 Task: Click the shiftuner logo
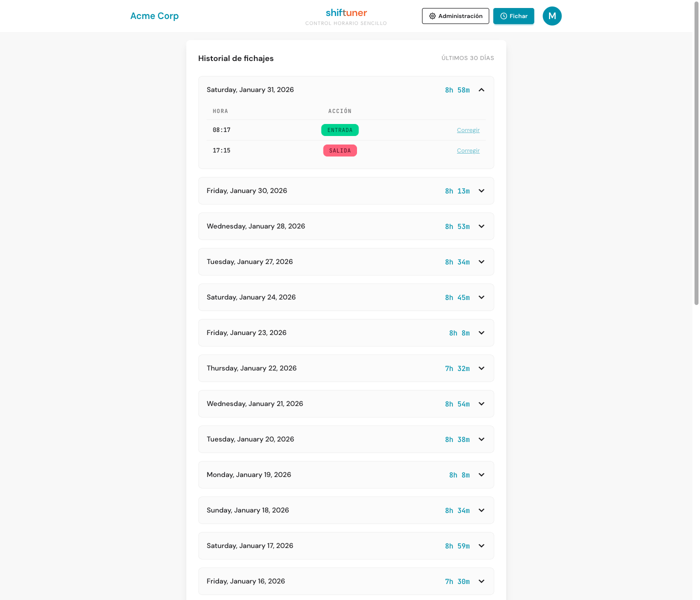[x=346, y=13]
